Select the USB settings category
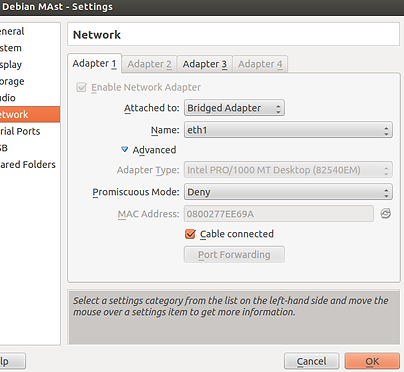This screenshot has width=404, height=372. click(30, 148)
